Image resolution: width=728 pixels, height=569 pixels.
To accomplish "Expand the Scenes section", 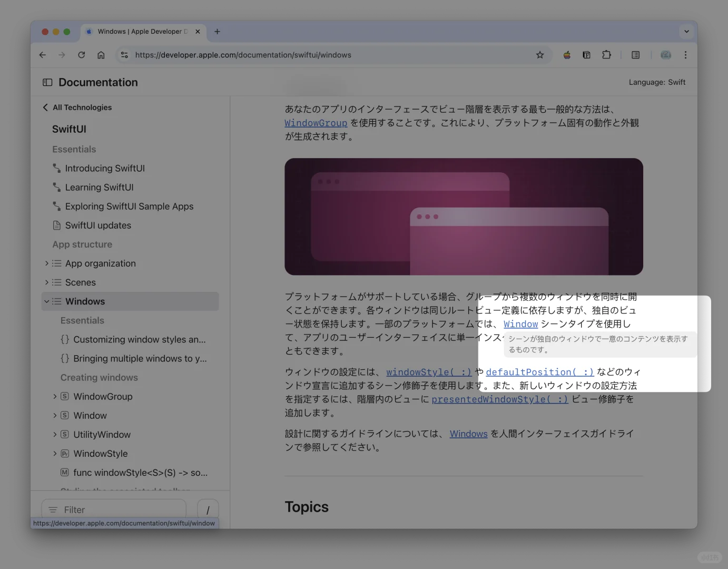I will pyautogui.click(x=46, y=282).
